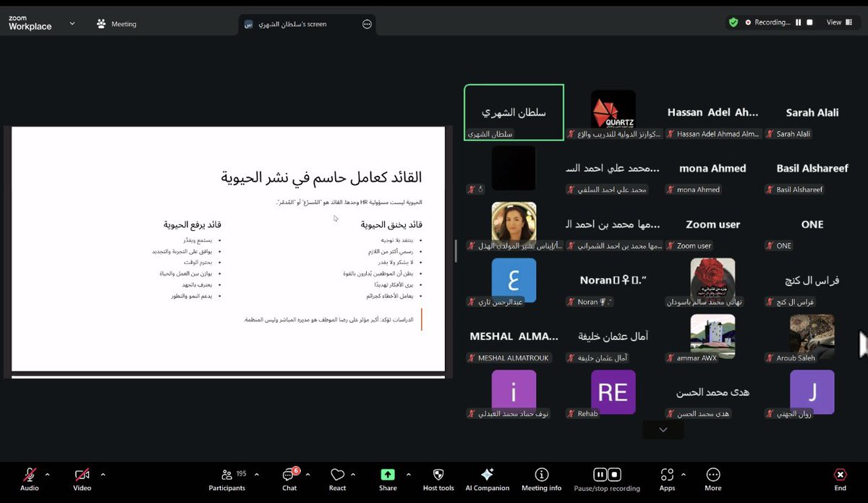Select Hassan Adel Ahmad participant tile

713,112
